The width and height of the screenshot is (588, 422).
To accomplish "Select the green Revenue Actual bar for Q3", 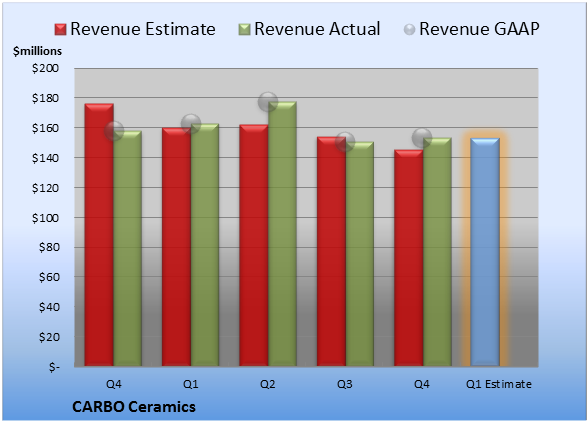I will pyautogui.click(x=360, y=254).
